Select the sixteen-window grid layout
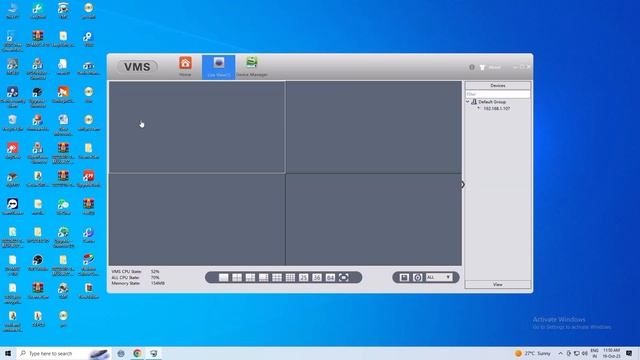The height and width of the screenshot is (360, 640). tap(290, 278)
